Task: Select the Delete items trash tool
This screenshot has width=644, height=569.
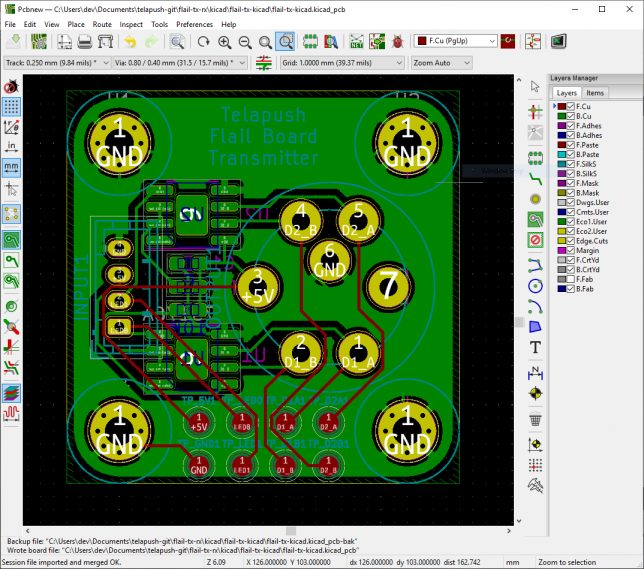Action: tap(535, 419)
